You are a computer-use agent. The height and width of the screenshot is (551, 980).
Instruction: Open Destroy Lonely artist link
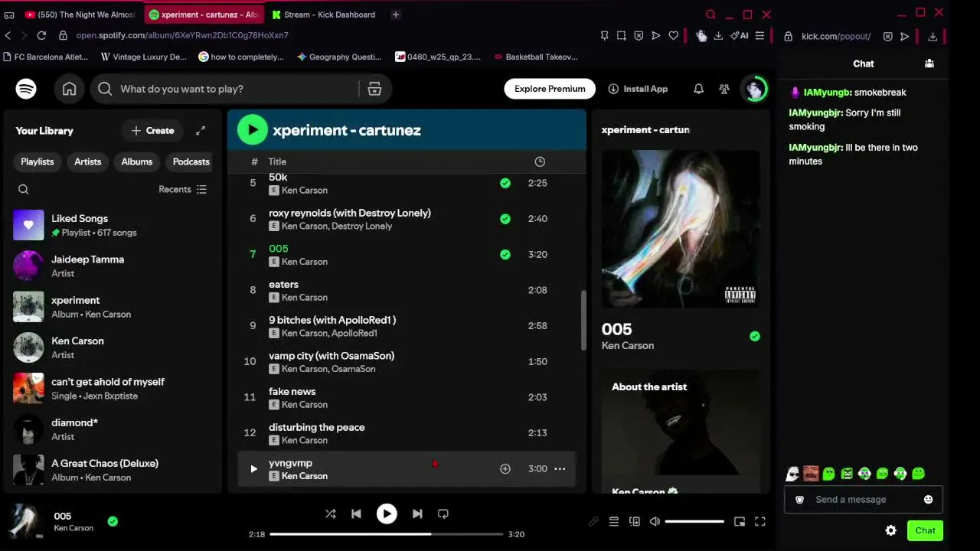tap(363, 227)
